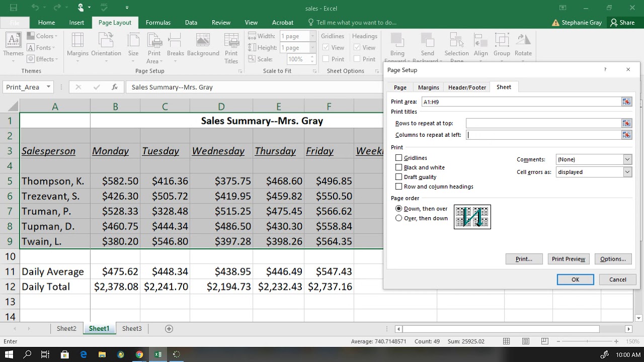Screen dimensions: 644x362
Task: Enable Gridlines checkbox in Page Setup dialog
Action: 399,158
